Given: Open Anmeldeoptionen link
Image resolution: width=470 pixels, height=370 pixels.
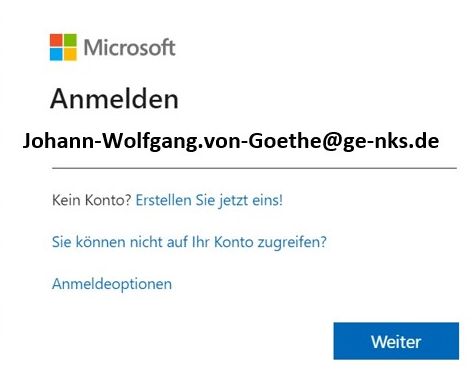Looking at the screenshot, I should 112,284.
